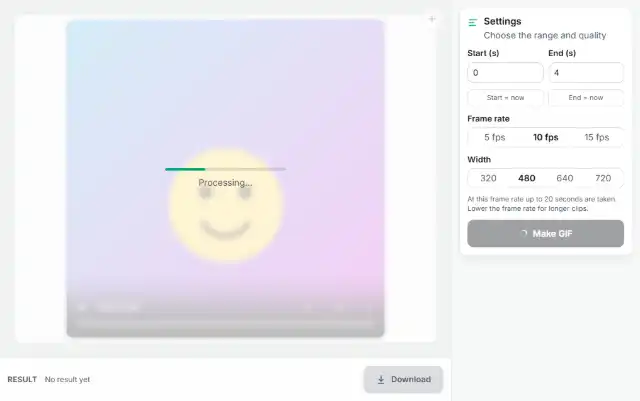This screenshot has height=401, width=640.
Task: Focus the End (s) input field
Action: point(586,73)
